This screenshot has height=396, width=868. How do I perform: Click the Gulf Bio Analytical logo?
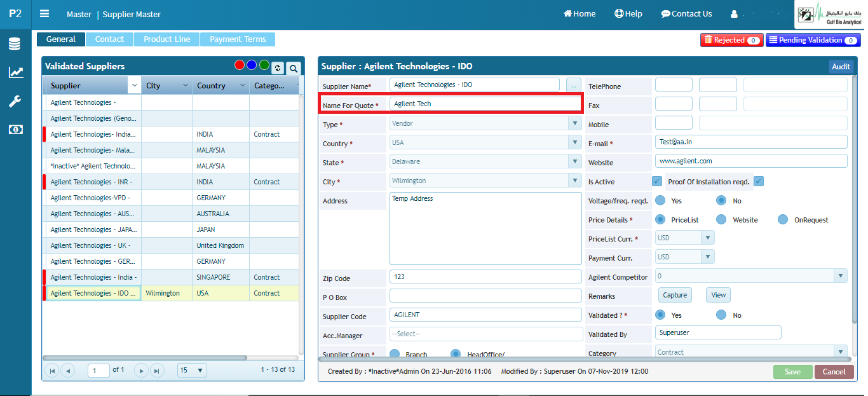(829, 14)
